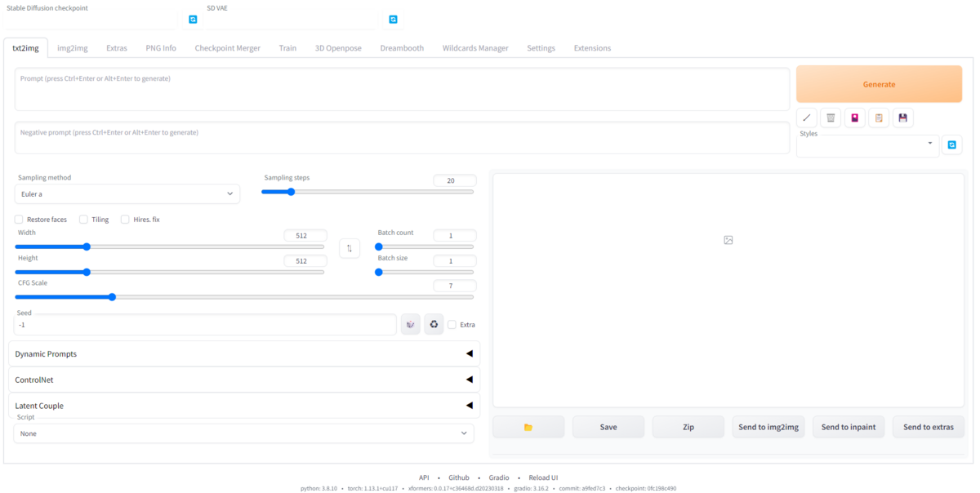Clear the prompt with trash icon
The width and height of the screenshot is (980, 493).
point(831,118)
